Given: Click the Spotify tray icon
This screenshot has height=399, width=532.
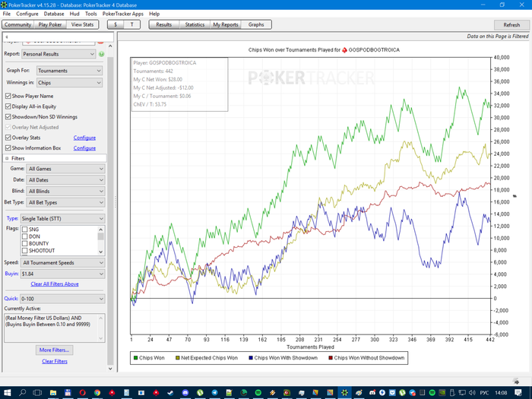Looking at the screenshot, I should tap(432, 393).
